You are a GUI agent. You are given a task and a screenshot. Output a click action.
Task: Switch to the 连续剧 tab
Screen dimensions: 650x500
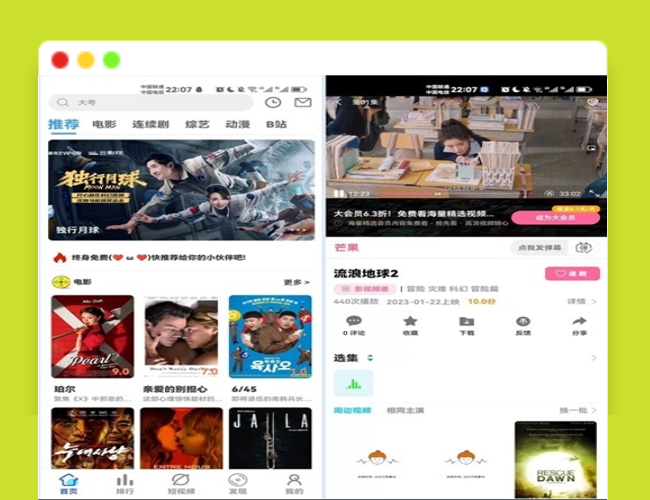(150, 124)
